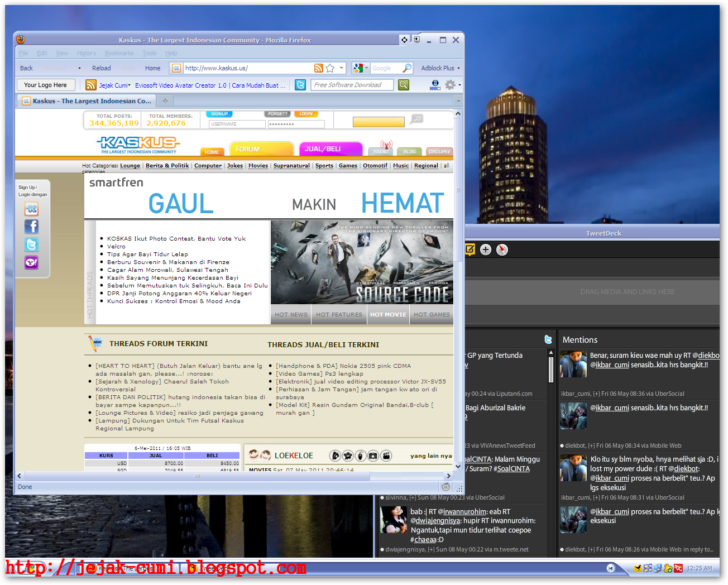Image resolution: width=728 pixels, height=585 pixels.
Task: Open the File menu in Firefox
Action: click(23, 53)
